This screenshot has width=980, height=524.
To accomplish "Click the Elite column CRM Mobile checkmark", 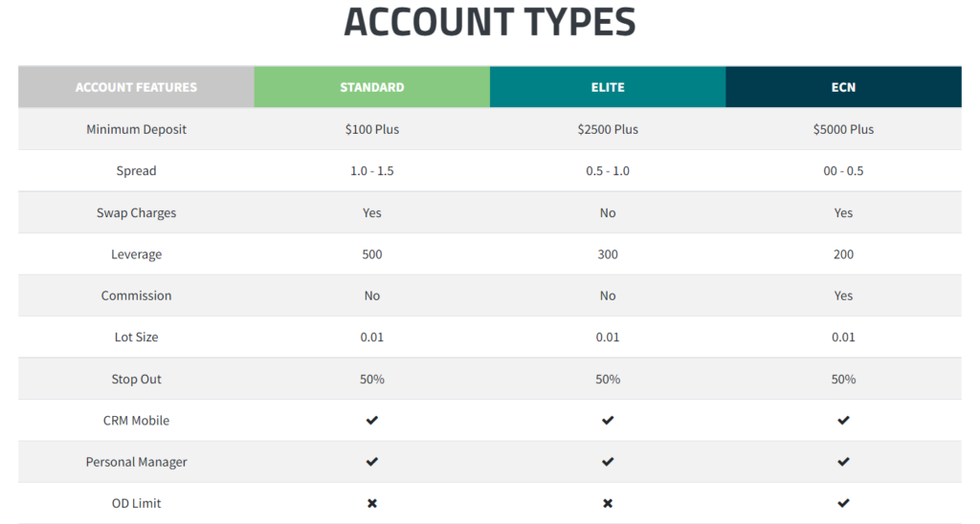I will (x=608, y=421).
